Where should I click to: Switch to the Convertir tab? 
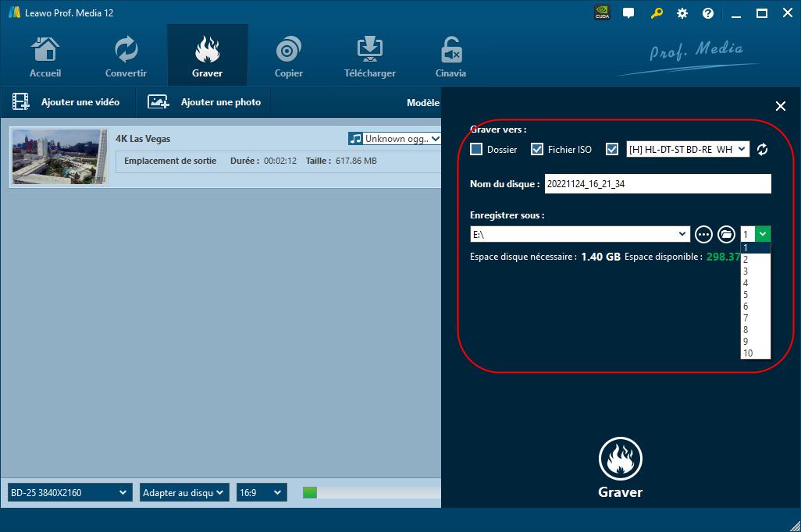point(126,56)
